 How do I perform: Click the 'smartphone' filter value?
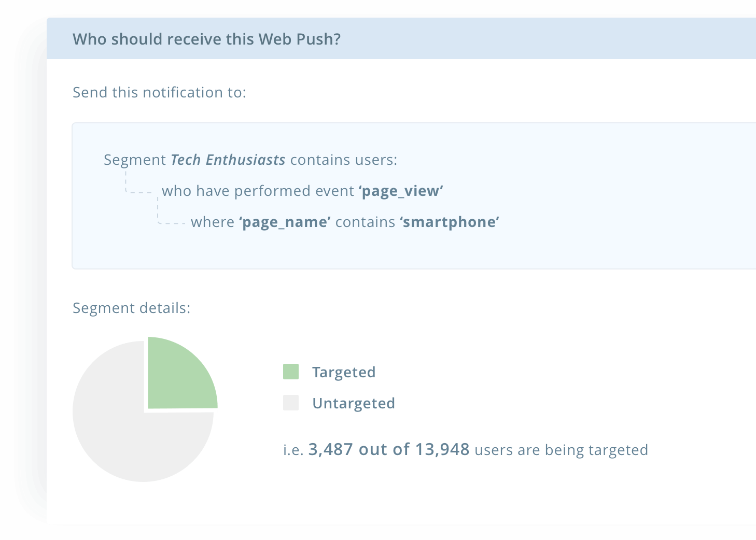pyautogui.click(x=449, y=222)
